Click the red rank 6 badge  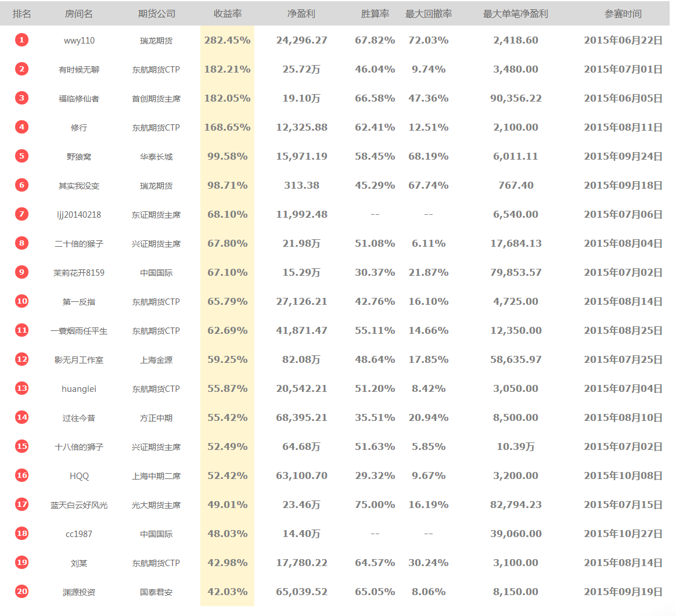pos(21,185)
